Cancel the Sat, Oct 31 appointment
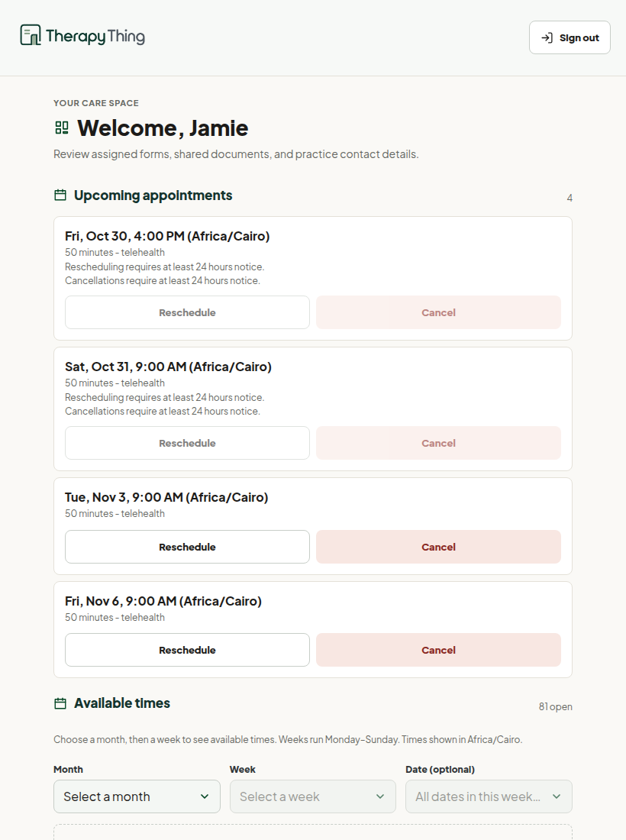The width and height of the screenshot is (626, 840). click(438, 443)
